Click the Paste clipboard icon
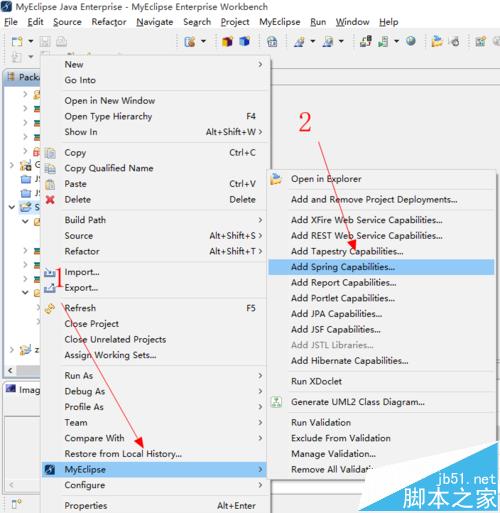This screenshot has height=513, width=500. (x=50, y=184)
